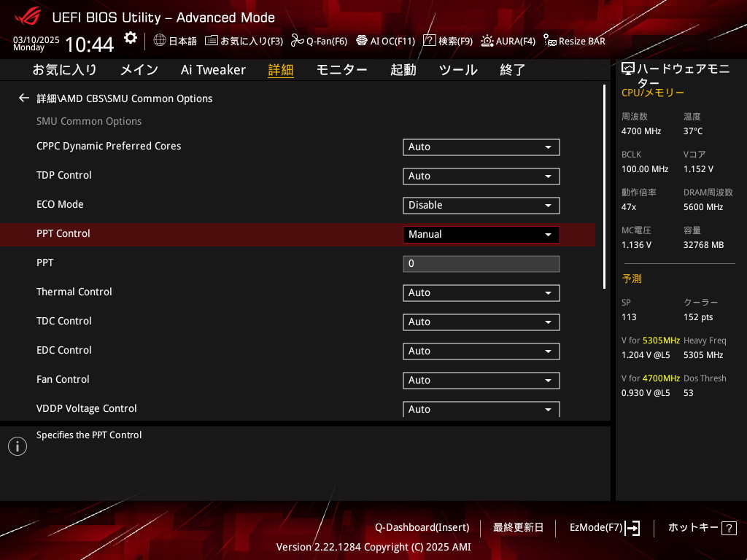Click the ECO Mode label
The width and height of the screenshot is (747, 560).
(x=60, y=204)
